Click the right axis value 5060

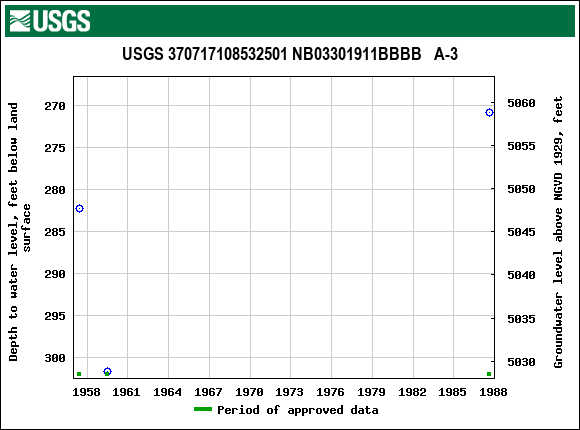(521, 103)
